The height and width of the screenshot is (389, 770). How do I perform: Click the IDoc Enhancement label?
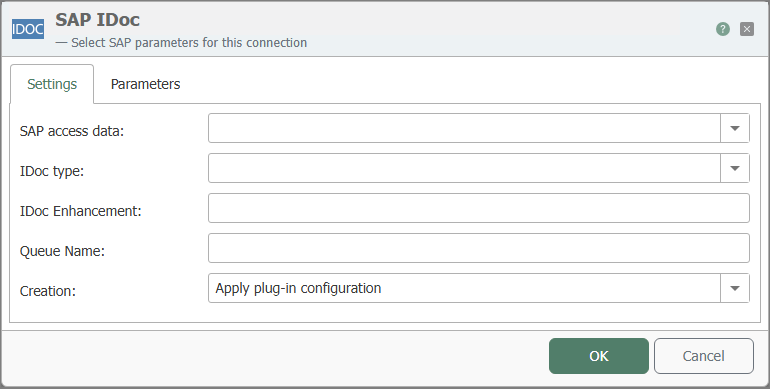pyautogui.click(x=81, y=211)
